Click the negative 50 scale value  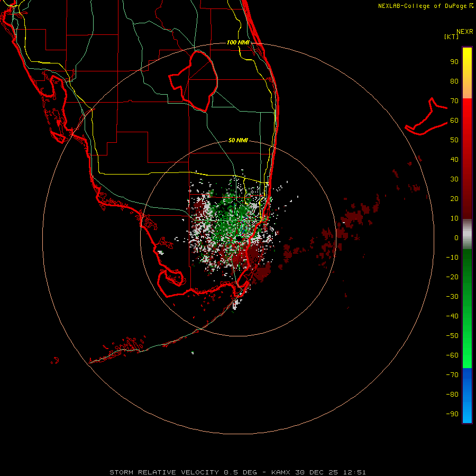coord(452,336)
